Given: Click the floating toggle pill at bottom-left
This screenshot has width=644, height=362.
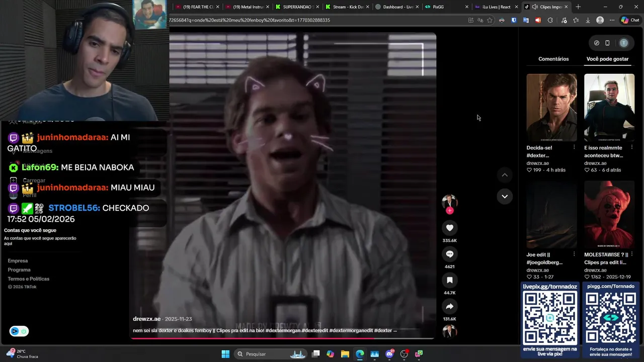Looking at the screenshot, I should click(x=19, y=331).
